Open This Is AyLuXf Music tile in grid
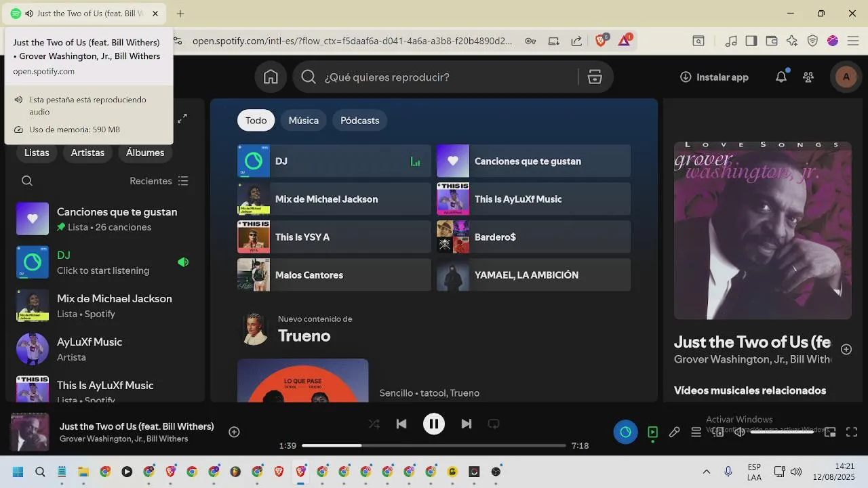The width and height of the screenshot is (868, 488). tap(534, 199)
